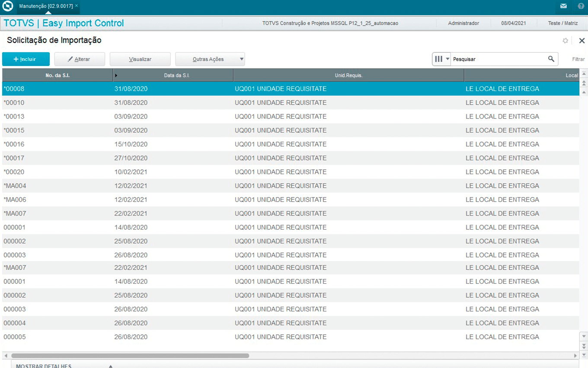Click the TOTVS logo icon

point(8,6)
